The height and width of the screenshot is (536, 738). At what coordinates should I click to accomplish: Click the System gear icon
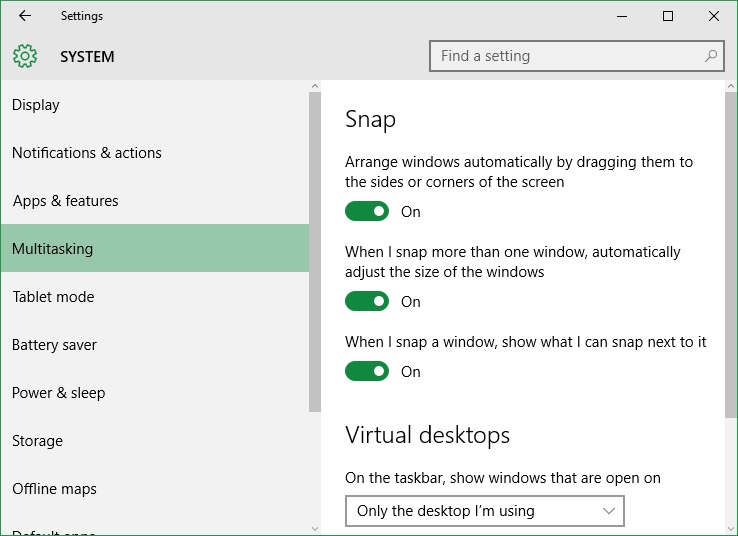tap(25, 56)
